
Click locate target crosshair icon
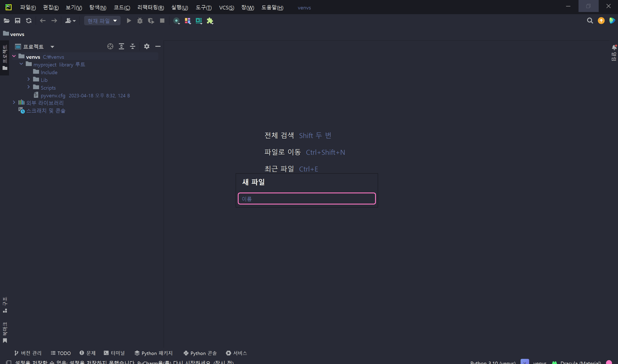coord(110,46)
